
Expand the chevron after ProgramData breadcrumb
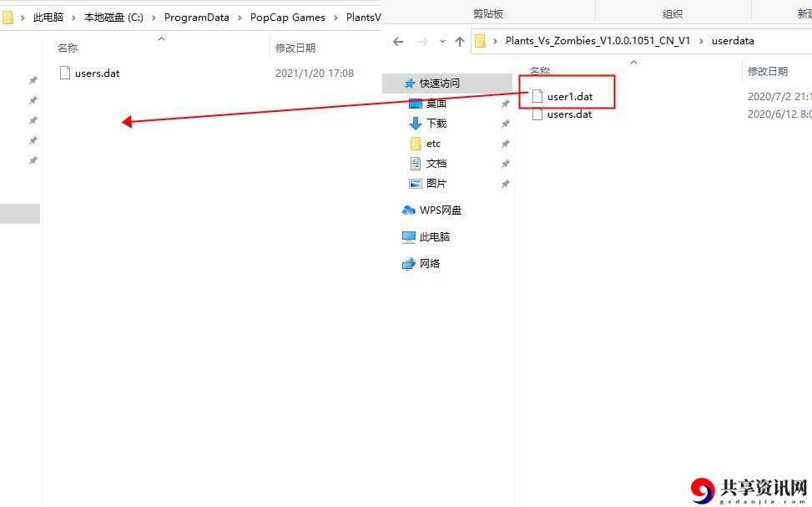pos(240,18)
